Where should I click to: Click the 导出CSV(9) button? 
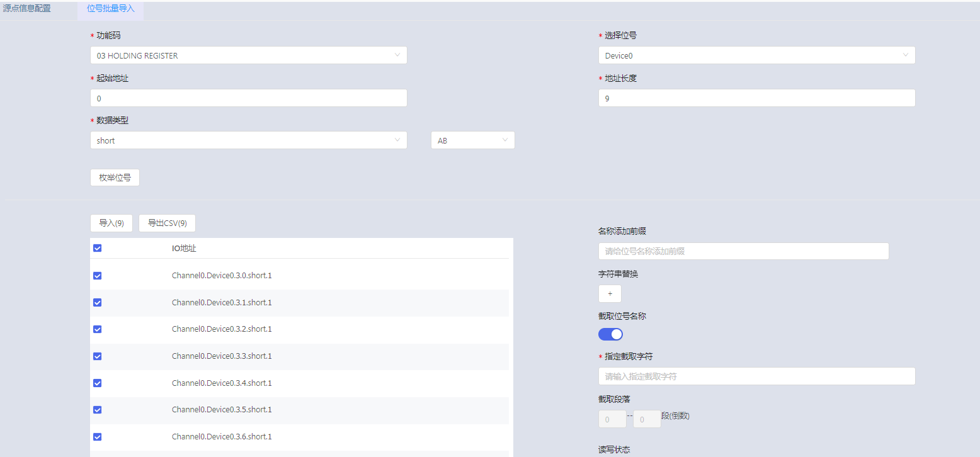point(167,223)
